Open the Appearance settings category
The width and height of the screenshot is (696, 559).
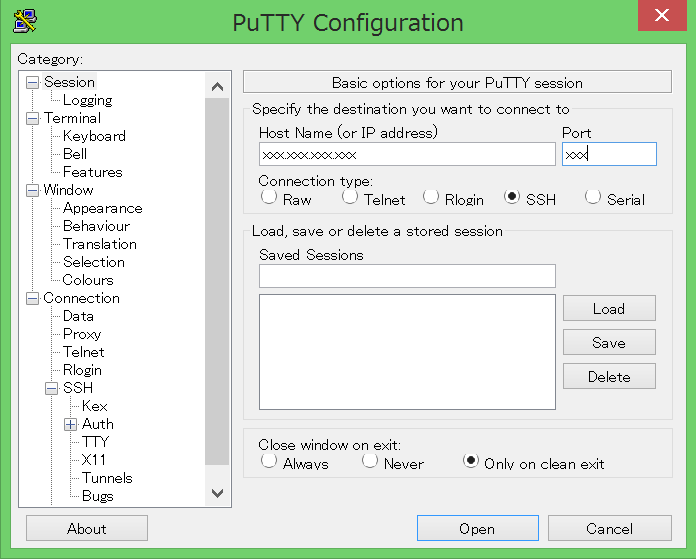(103, 208)
